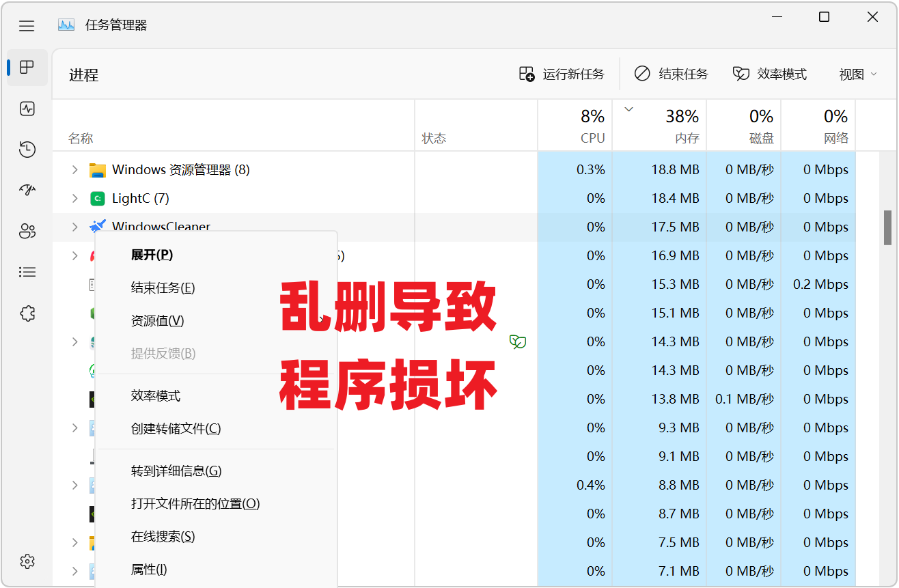
Task: Click 结束任务 toolbar button
Action: 671,74
